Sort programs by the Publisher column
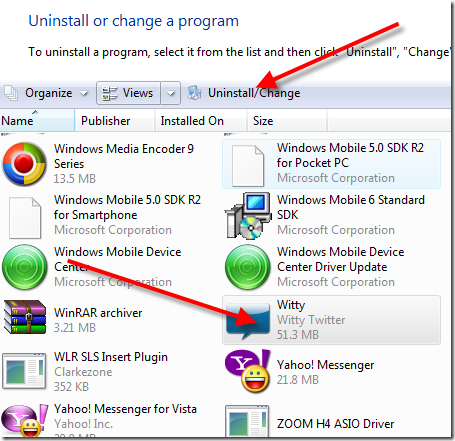455x441 pixels. 115,120
